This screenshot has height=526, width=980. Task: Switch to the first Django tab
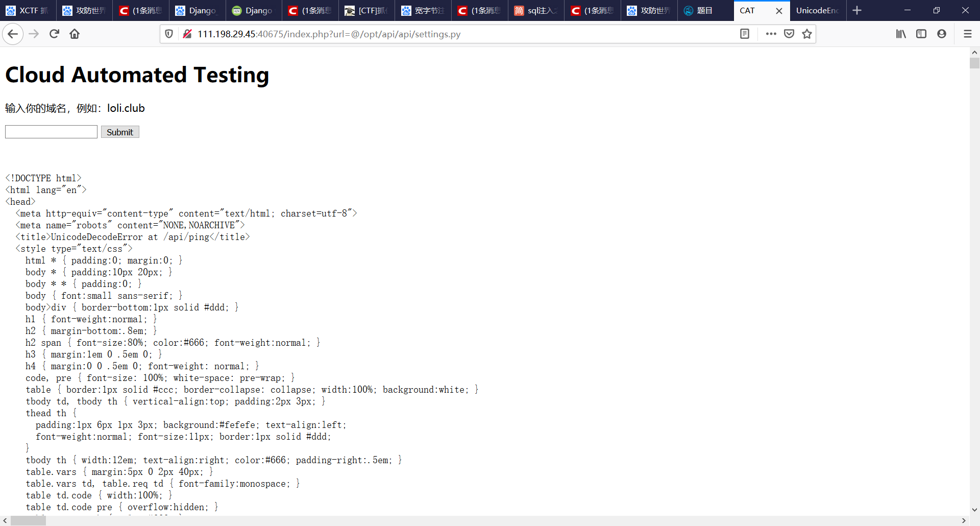[198, 10]
